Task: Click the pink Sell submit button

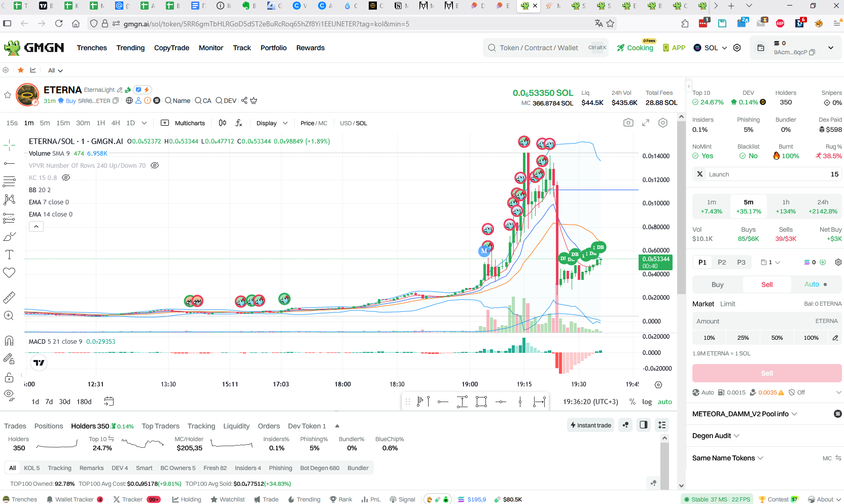Action: [767, 373]
